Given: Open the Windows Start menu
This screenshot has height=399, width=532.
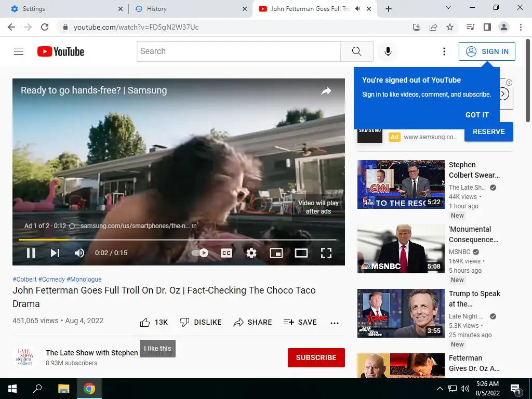Looking at the screenshot, I should pyautogui.click(x=12, y=389).
